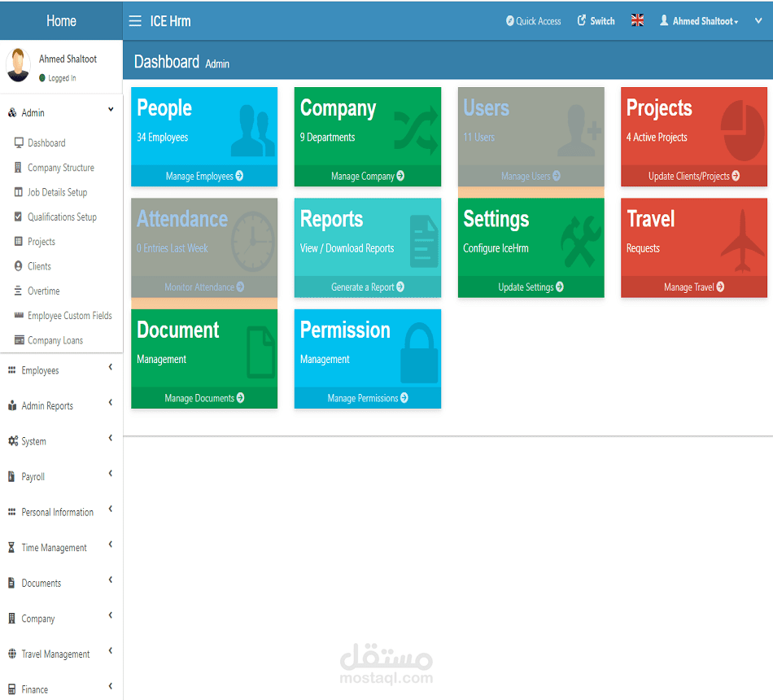Click Generate a Report link
Screen dimensions: 773x700
pyautogui.click(x=368, y=287)
